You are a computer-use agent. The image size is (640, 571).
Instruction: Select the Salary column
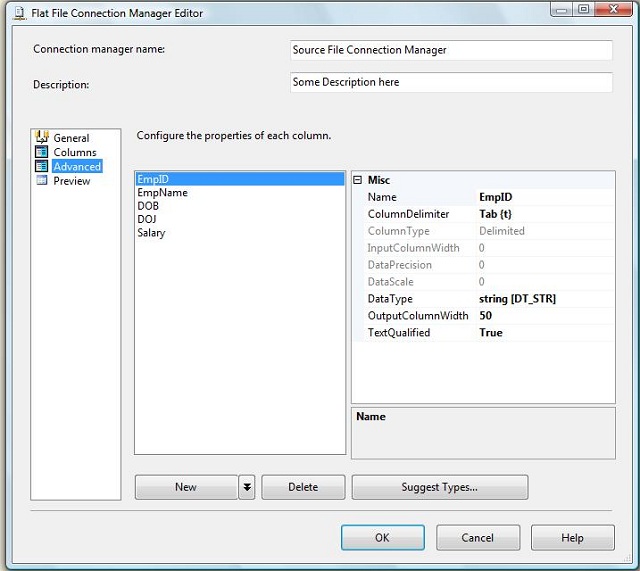151,233
